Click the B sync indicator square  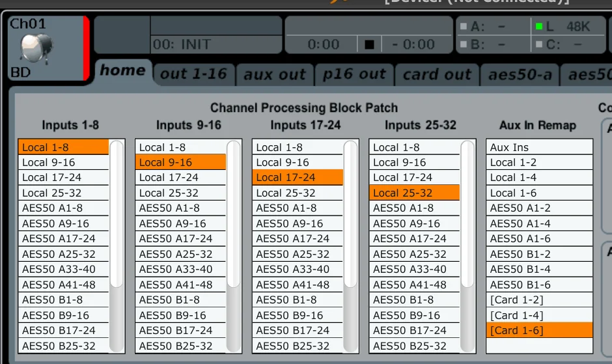pyautogui.click(x=464, y=44)
